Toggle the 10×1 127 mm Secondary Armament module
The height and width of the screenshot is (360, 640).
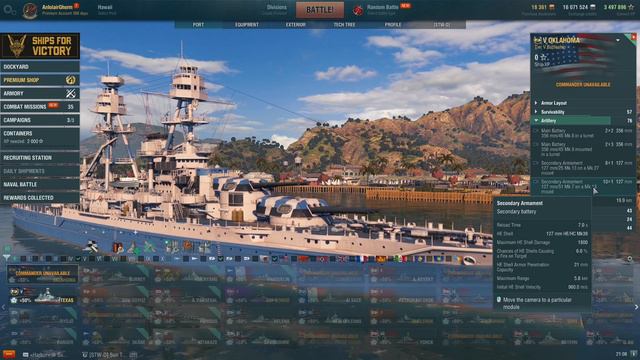[x=583, y=186]
